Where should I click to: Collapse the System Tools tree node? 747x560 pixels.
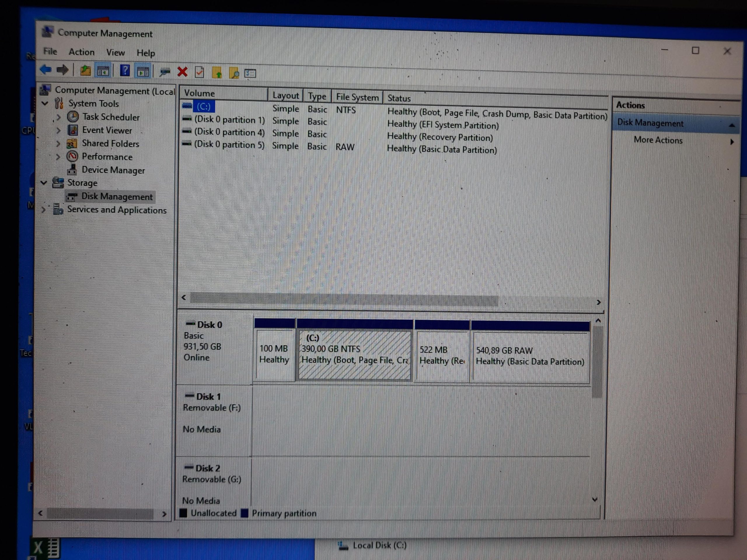tap(45, 103)
